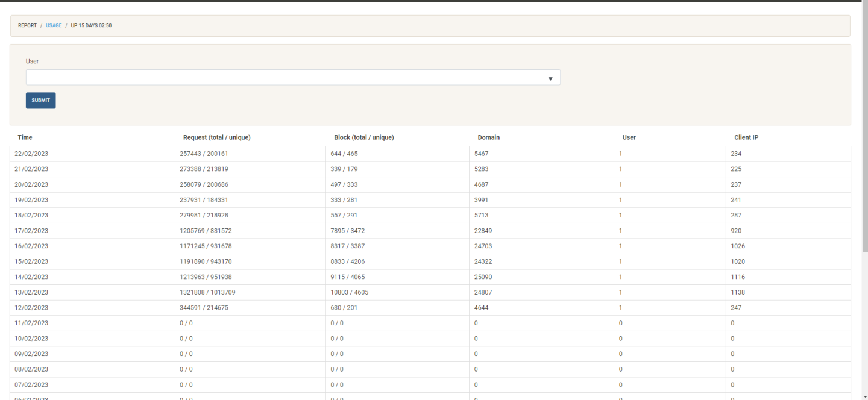Screen dimensions: 868x400
Task: Click the User column header in table
Action: coord(629,138)
